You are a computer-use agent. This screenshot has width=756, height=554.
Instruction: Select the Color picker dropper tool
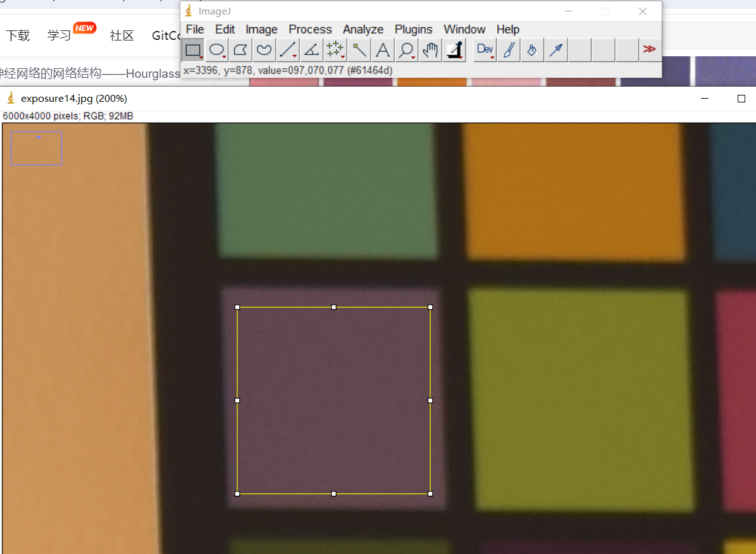(x=454, y=50)
